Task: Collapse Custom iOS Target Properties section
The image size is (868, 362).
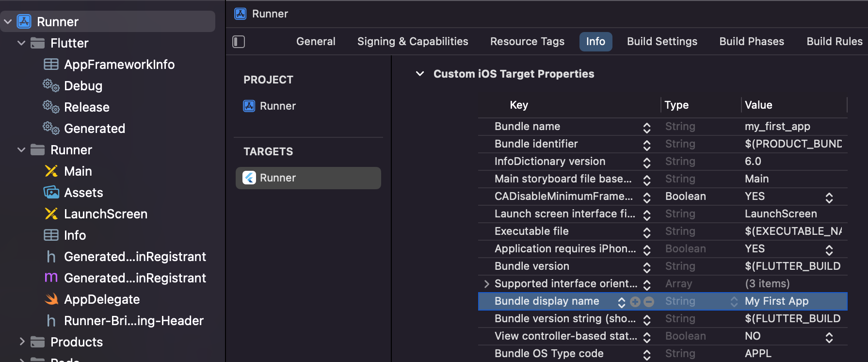Action: point(420,74)
